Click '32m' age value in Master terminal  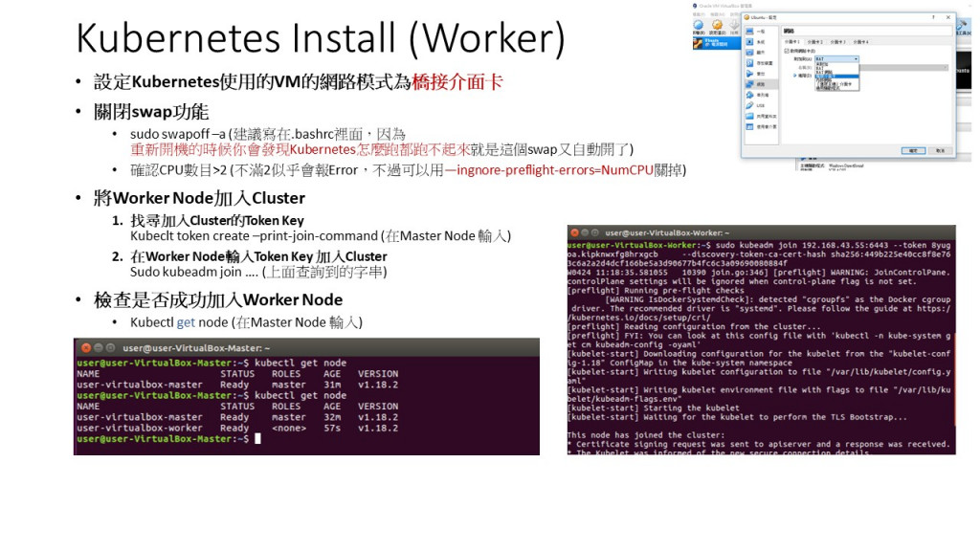(x=332, y=417)
